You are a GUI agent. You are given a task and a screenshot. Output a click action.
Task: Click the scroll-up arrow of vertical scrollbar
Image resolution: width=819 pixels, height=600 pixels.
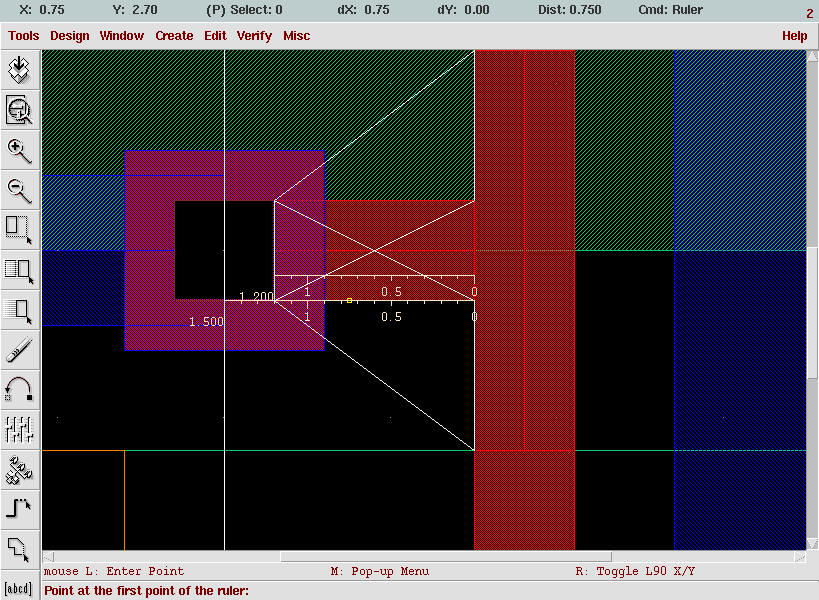pyautogui.click(x=812, y=55)
